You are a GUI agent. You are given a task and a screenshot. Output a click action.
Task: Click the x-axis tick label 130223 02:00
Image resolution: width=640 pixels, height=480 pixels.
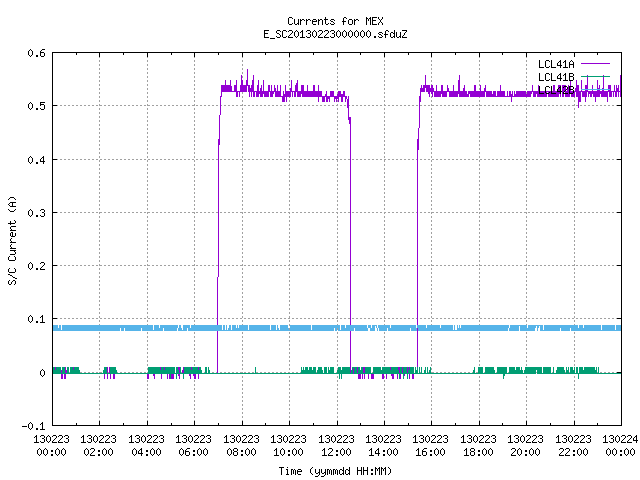98,446
